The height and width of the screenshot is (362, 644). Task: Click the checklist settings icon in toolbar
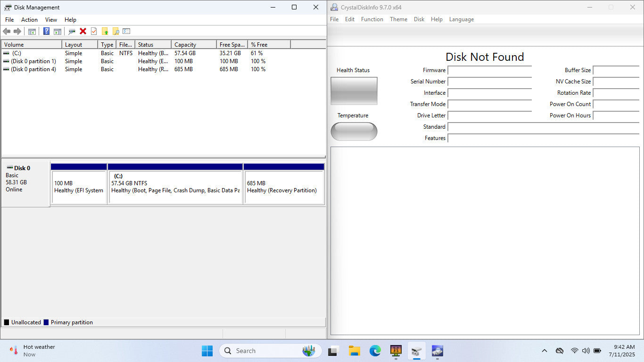pos(126,31)
